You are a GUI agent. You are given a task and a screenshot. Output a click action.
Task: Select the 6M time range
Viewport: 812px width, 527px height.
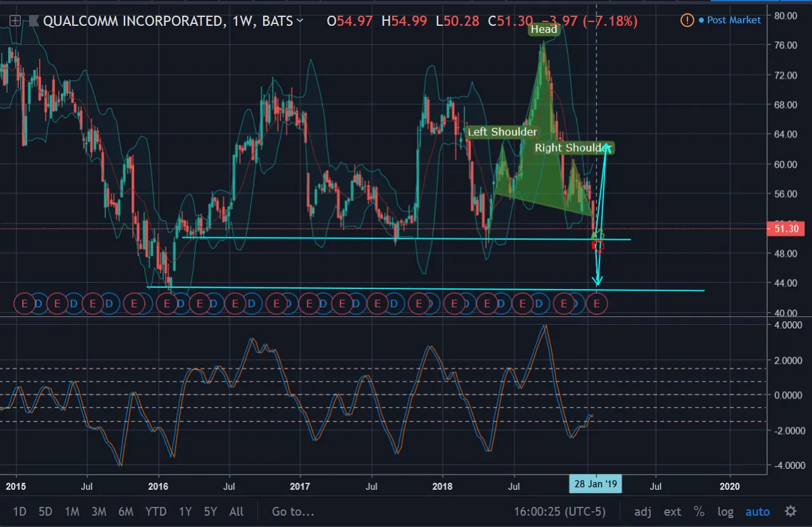pos(126,512)
